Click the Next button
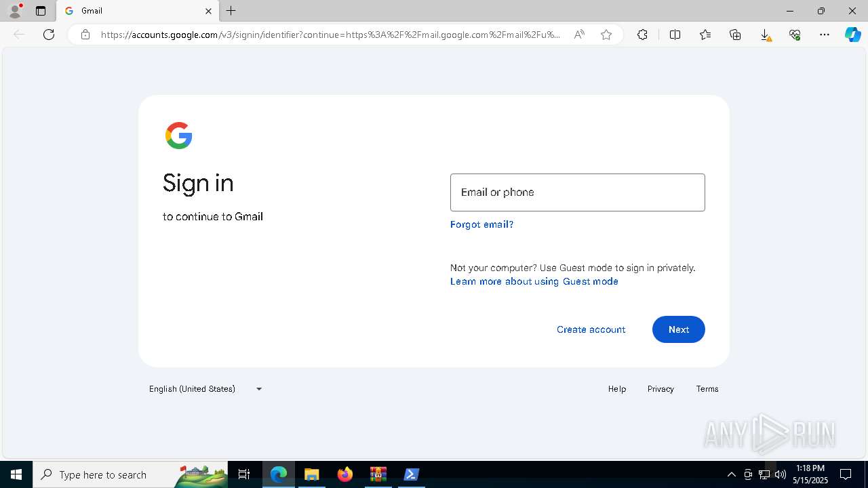The height and width of the screenshot is (488, 868). (679, 329)
